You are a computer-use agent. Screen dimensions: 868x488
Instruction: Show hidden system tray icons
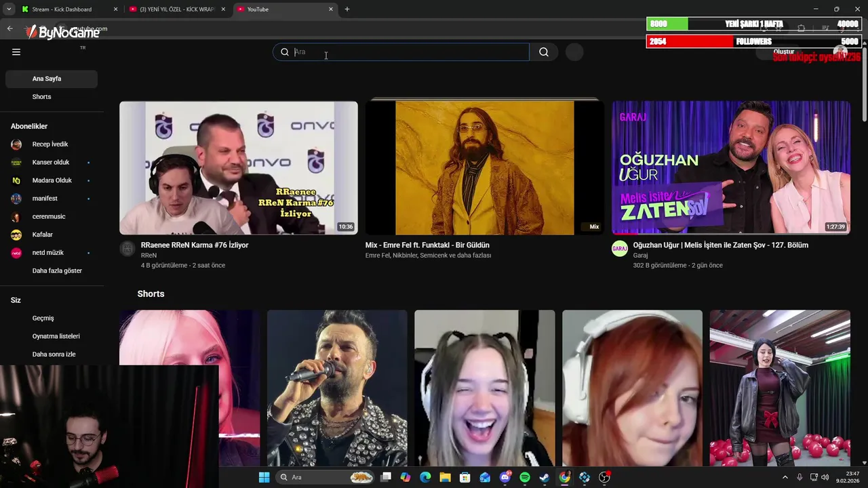pyautogui.click(x=785, y=477)
